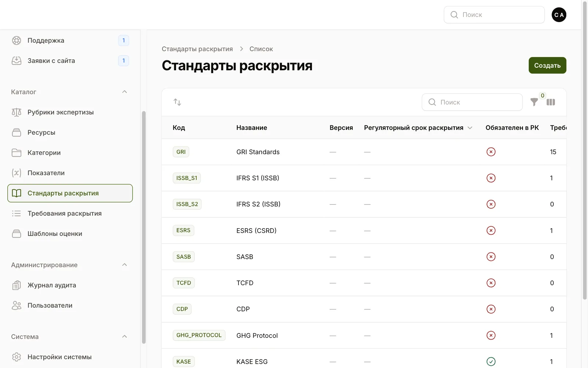Image resolution: width=588 pixels, height=368 pixels.
Task: Click the magnifier icon in table search
Action: (x=432, y=102)
